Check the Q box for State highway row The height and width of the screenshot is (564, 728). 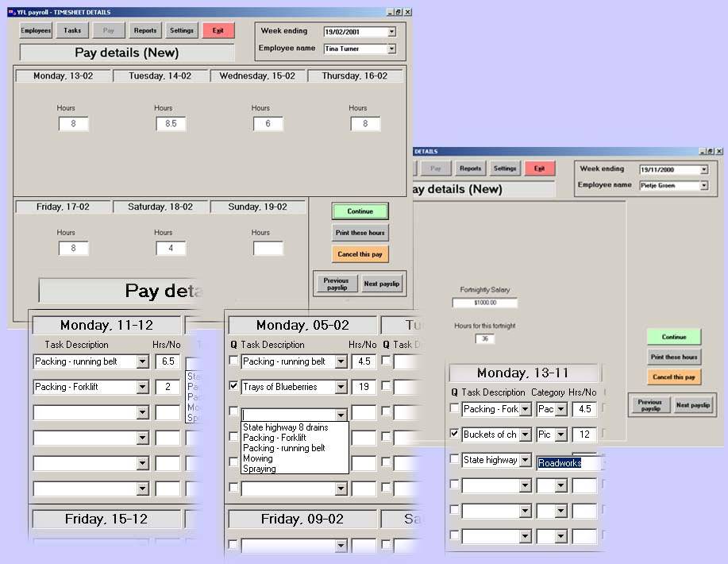454,459
